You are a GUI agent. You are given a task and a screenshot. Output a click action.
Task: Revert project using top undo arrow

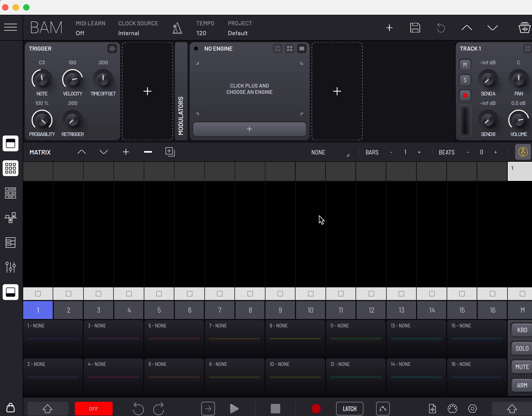(441, 28)
